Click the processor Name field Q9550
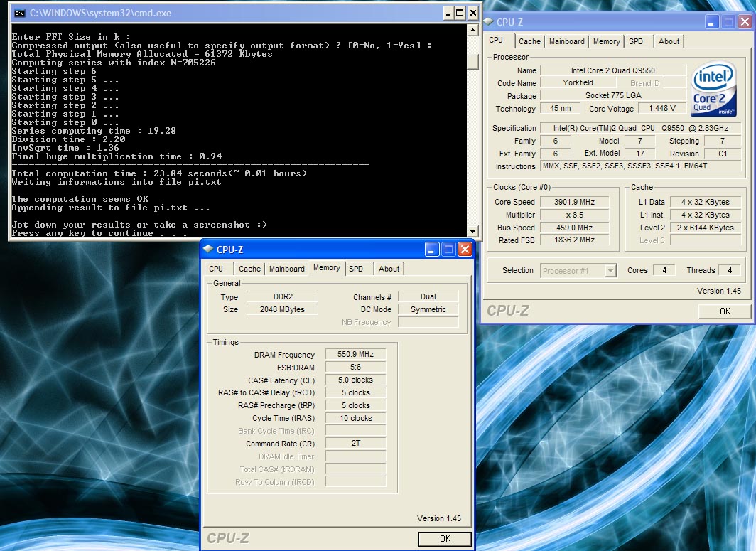 click(x=612, y=70)
